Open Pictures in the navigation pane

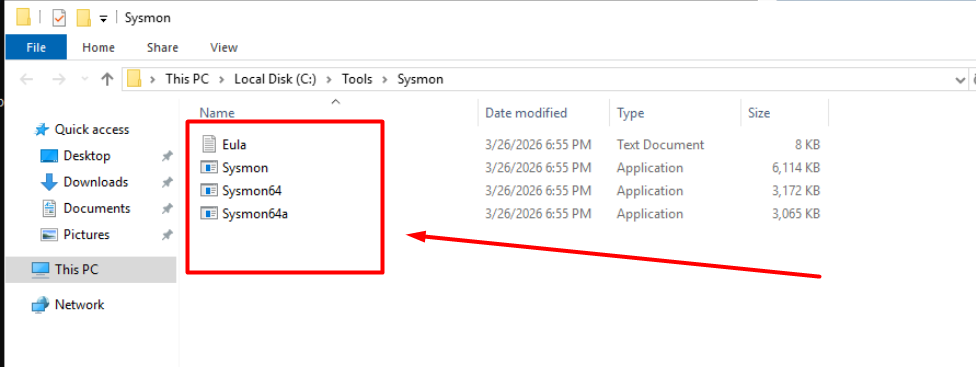coord(86,234)
